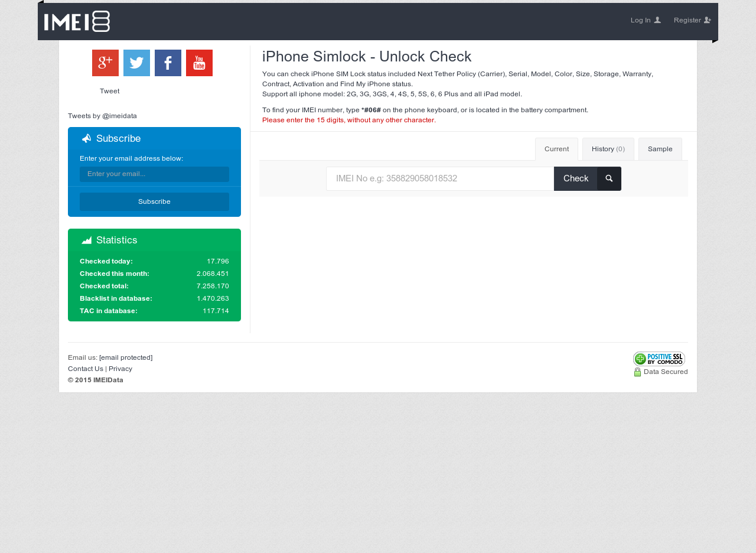Click the 'Checked today:' label
The image size is (756, 553).
(106, 261)
